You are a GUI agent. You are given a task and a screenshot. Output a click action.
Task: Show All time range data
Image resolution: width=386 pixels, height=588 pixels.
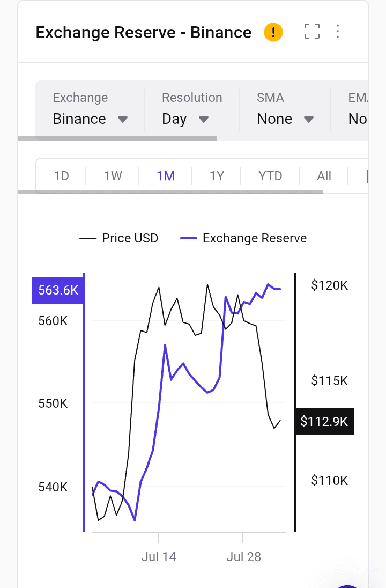tap(324, 176)
